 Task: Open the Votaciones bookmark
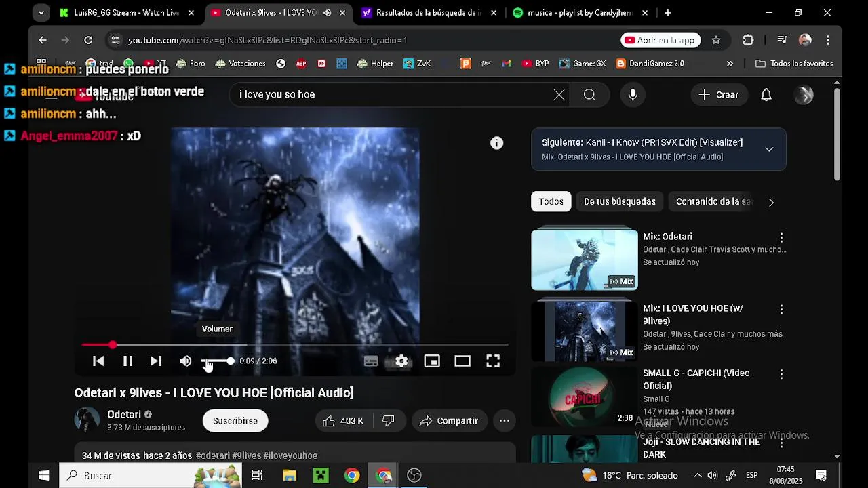pos(240,64)
